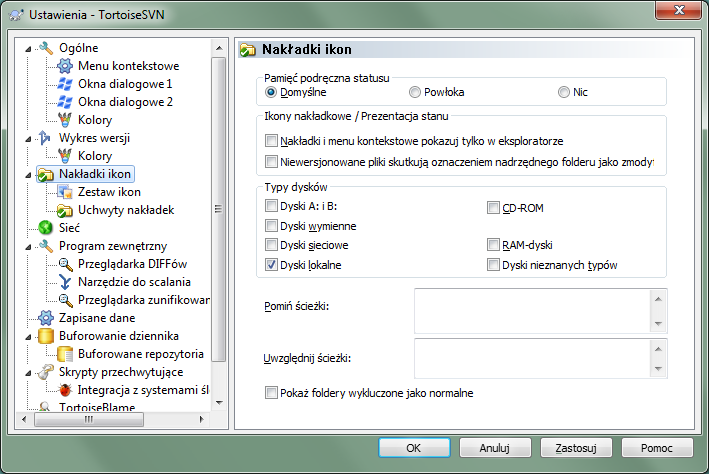Click the Anuluj button
This screenshot has height=474, width=709.
495,448
